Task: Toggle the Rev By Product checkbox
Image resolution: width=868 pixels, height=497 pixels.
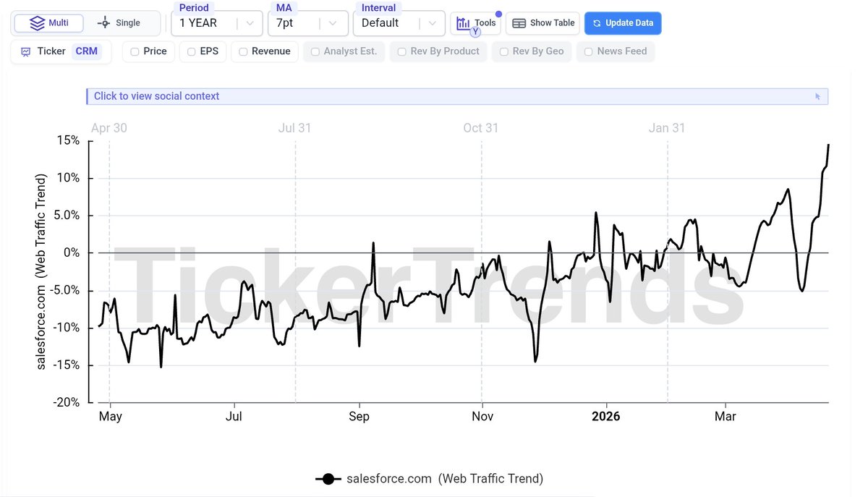Action: point(401,52)
